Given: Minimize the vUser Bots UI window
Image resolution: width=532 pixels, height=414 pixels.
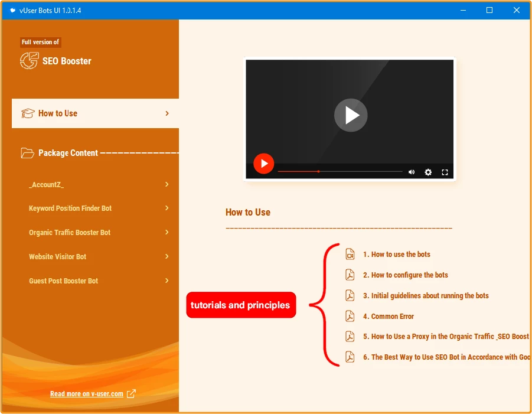Looking at the screenshot, I should point(463,10).
